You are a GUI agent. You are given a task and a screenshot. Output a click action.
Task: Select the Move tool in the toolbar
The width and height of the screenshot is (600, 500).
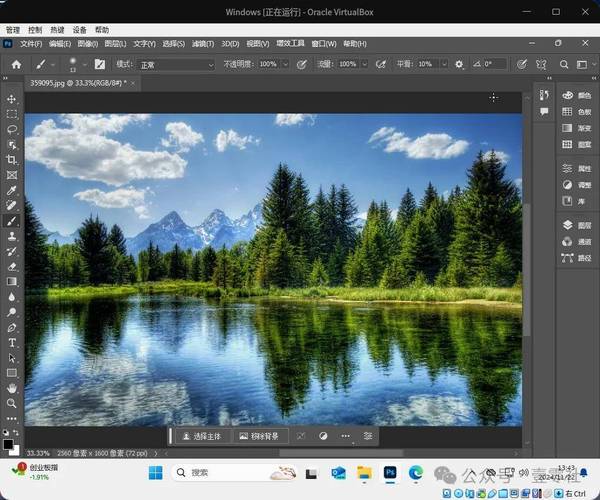click(x=13, y=100)
